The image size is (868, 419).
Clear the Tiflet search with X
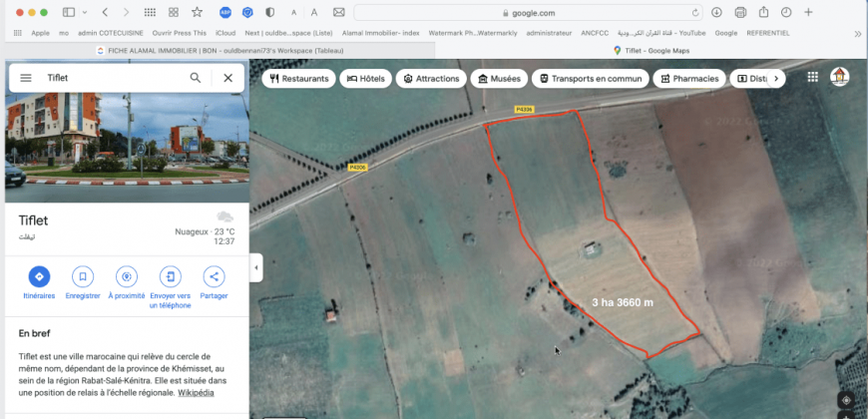click(x=227, y=78)
